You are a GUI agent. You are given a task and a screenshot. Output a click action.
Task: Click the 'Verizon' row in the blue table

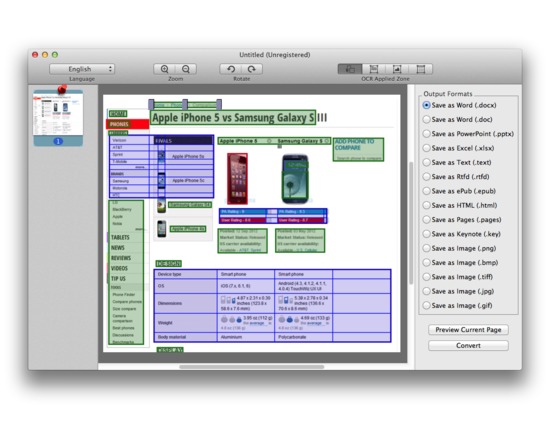coord(129,140)
